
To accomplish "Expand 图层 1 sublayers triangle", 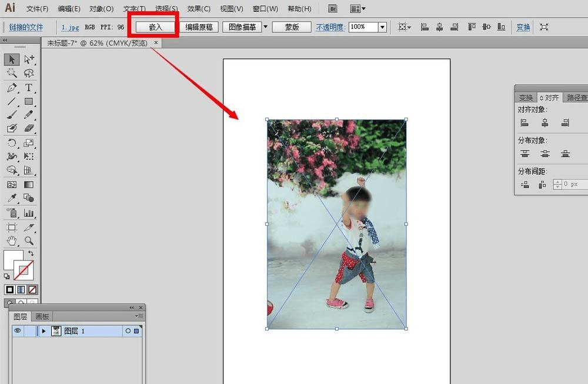I will [44, 331].
